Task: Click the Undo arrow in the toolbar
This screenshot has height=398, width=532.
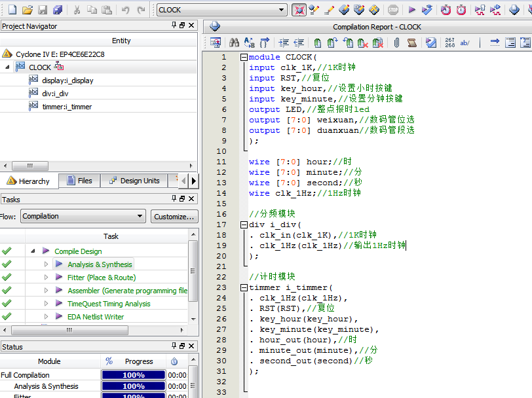Action: coord(126,10)
